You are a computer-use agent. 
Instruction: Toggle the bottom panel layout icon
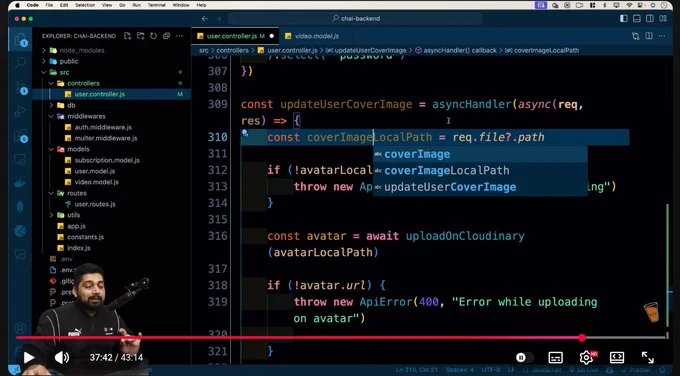[x=637, y=19]
